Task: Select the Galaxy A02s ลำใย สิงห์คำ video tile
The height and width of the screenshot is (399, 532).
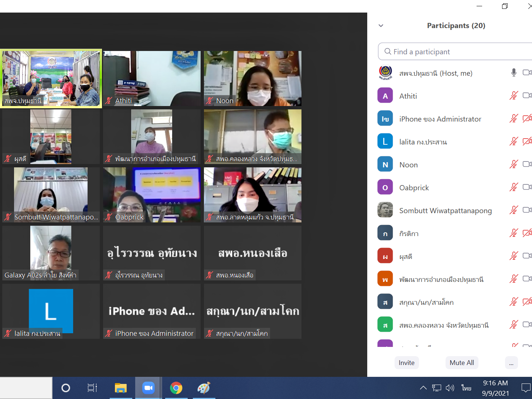Action: click(x=51, y=253)
